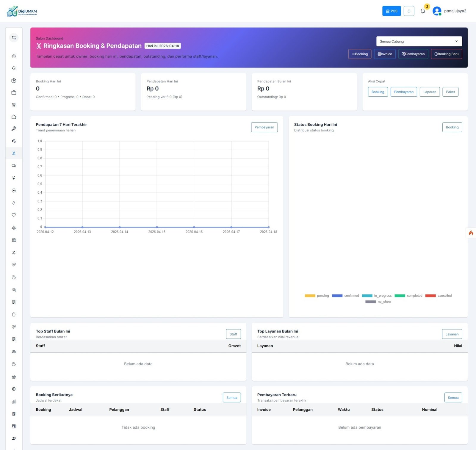
Task: Select the graduation cap icon in sidebar
Action: tap(14, 290)
